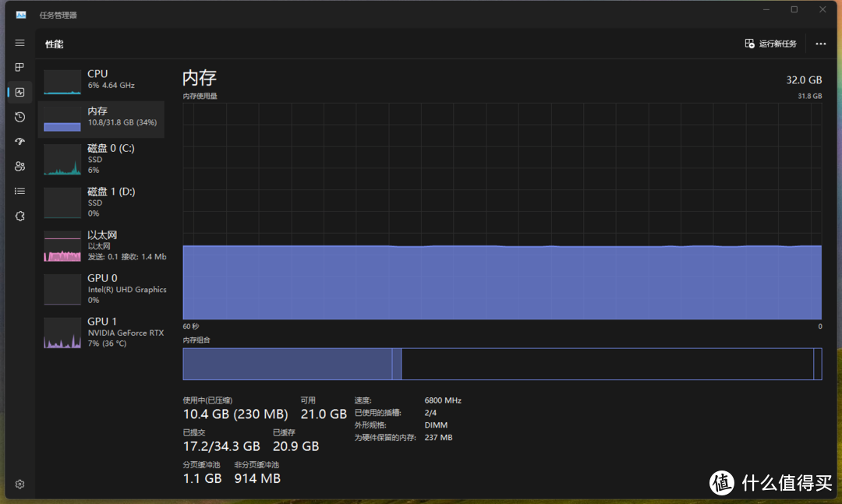The image size is (842, 504).
Task: Click the run new task icon
Action: point(750,44)
